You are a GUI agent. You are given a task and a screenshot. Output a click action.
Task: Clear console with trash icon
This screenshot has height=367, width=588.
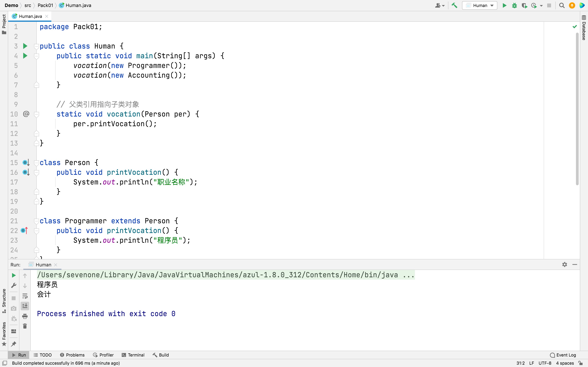tap(25, 326)
